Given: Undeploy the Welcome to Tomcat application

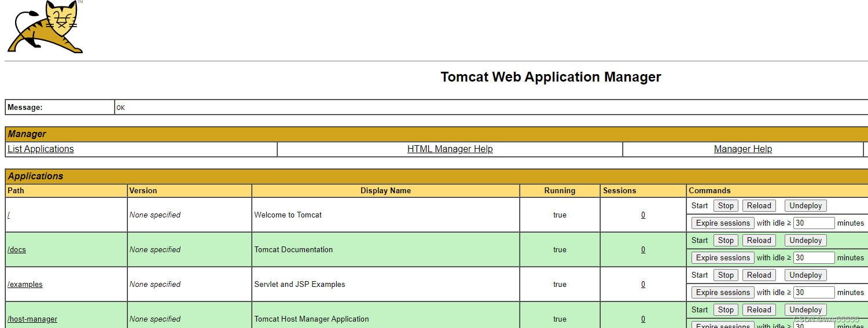Looking at the screenshot, I should 806,205.
